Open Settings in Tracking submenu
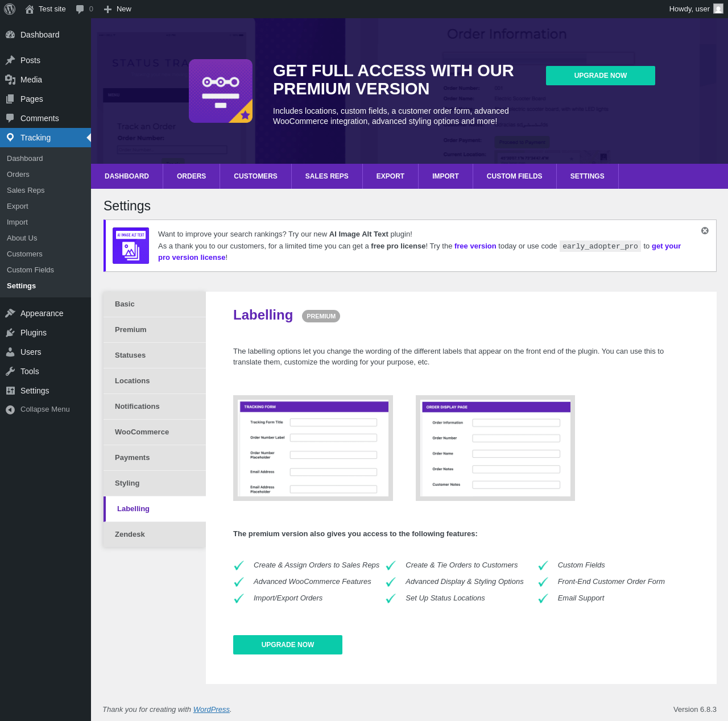728x721 pixels. [45, 286]
